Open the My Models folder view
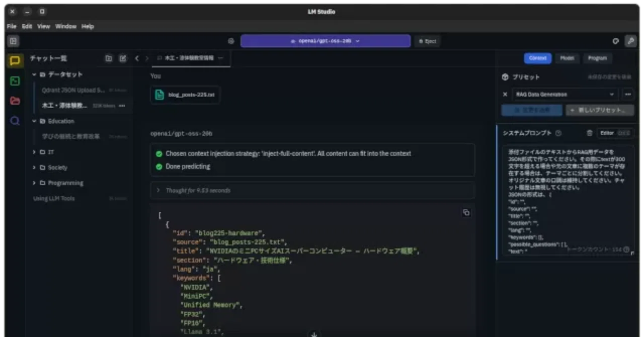This screenshot has width=644, height=337. pyautogui.click(x=15, y=101)
